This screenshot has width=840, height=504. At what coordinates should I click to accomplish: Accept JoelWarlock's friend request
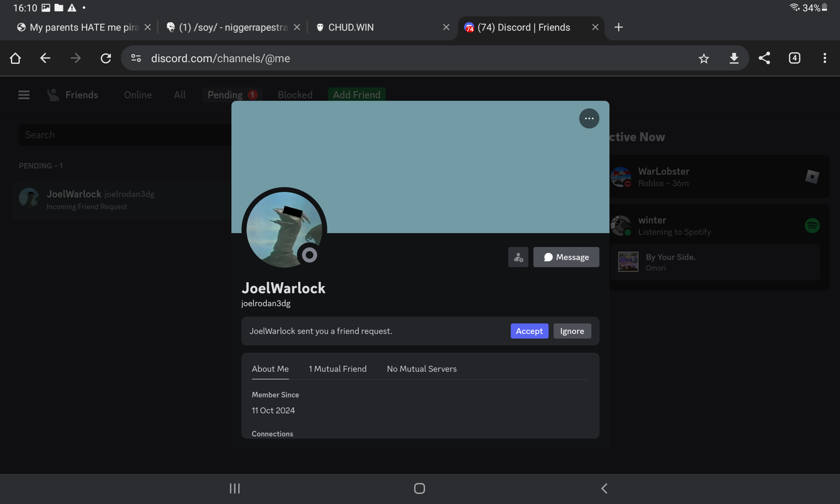[529, 331]
